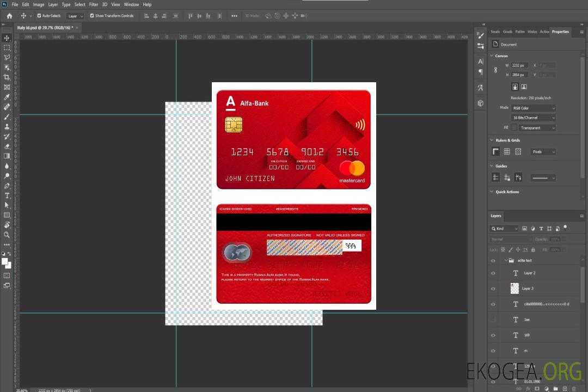Select the Pen tool
This screenshot has height=392, width=588.
(7, 186)
